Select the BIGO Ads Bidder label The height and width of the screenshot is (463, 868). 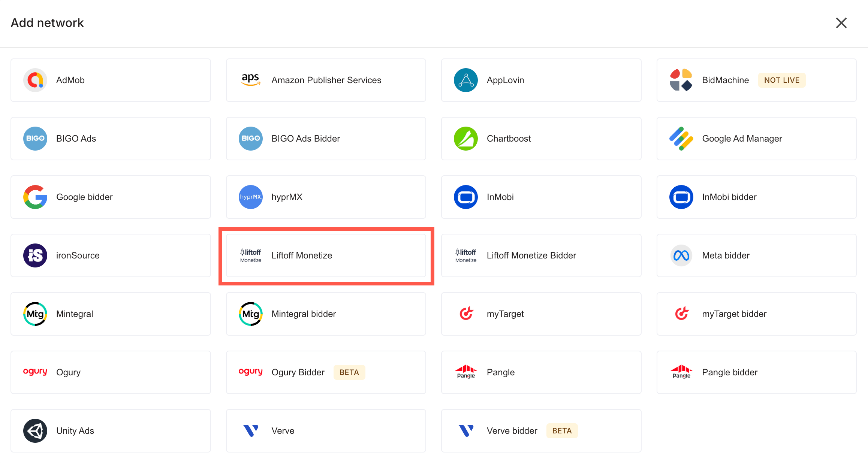click(x=306, y=139)
